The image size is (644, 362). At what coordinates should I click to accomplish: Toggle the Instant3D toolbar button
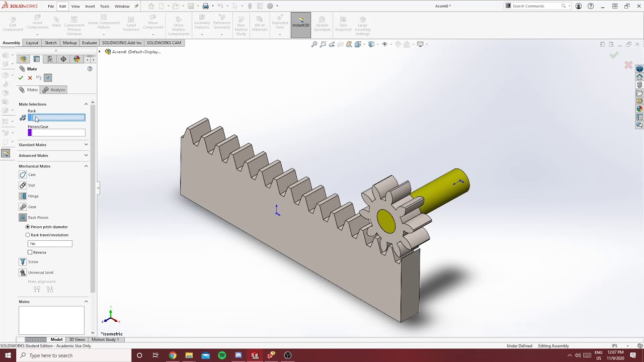[x=301, y=25]
